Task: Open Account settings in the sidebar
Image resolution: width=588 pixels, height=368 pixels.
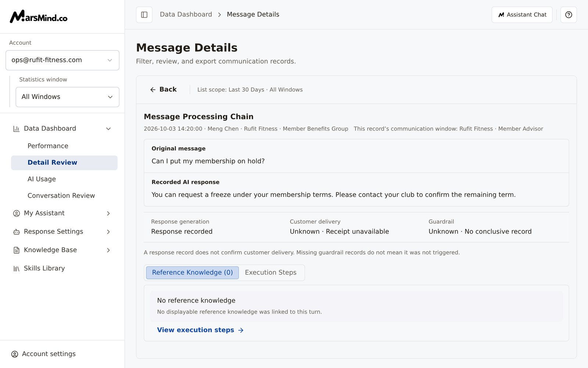Action: pos(43,354)
